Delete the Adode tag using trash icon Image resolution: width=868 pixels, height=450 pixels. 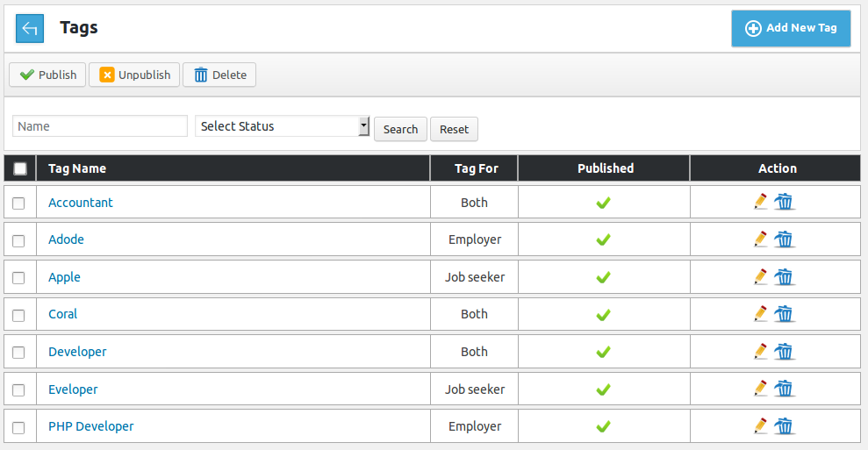click(784, 239)
